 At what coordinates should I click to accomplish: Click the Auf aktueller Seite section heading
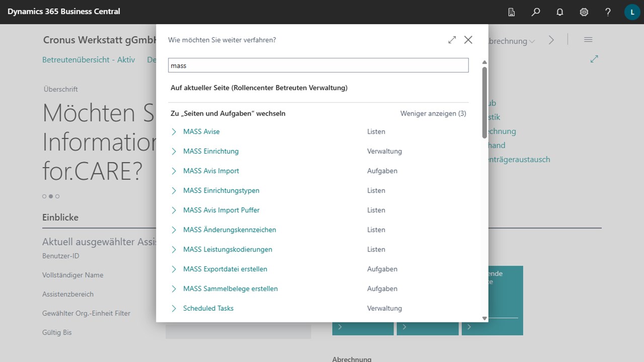pyautogui.click(x=259, y=88)
